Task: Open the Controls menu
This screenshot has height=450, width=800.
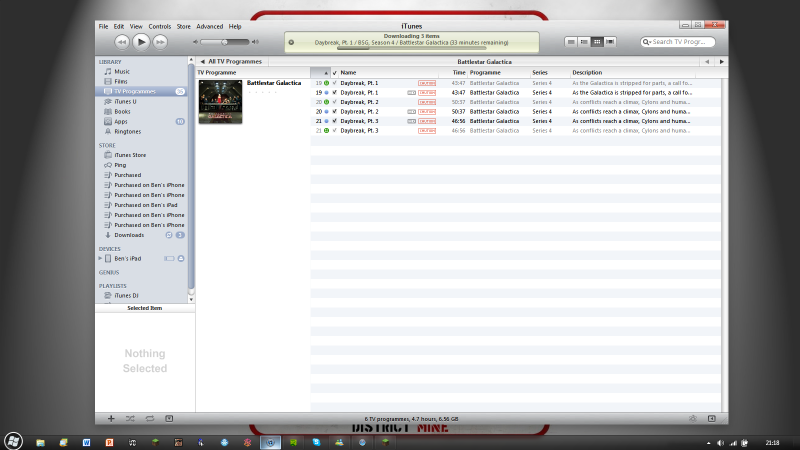Action: [x=159, y=27]
